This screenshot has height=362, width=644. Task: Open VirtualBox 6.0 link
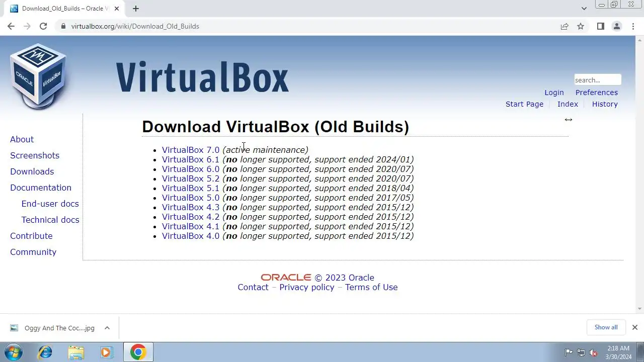(x=191, y=169)
